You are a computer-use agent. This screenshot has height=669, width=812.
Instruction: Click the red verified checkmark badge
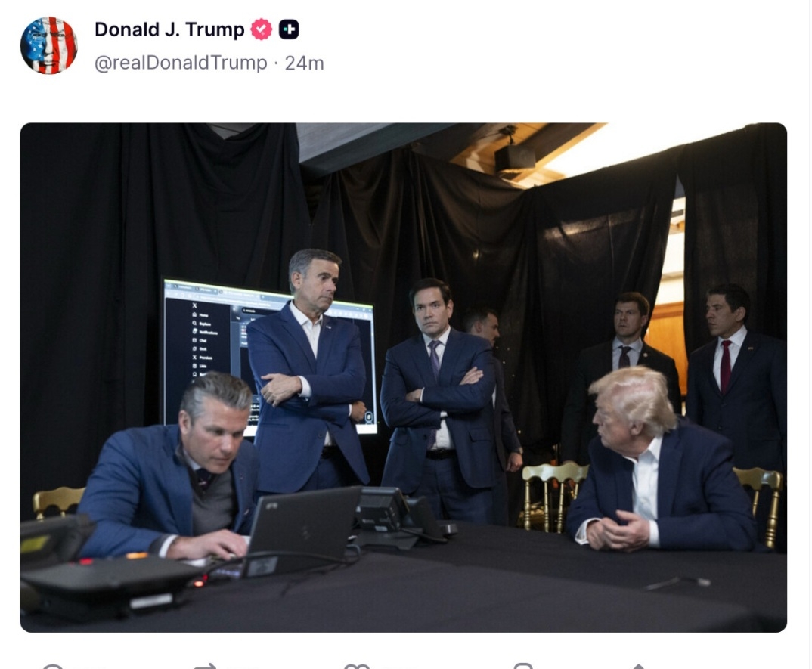pos(262,29)
